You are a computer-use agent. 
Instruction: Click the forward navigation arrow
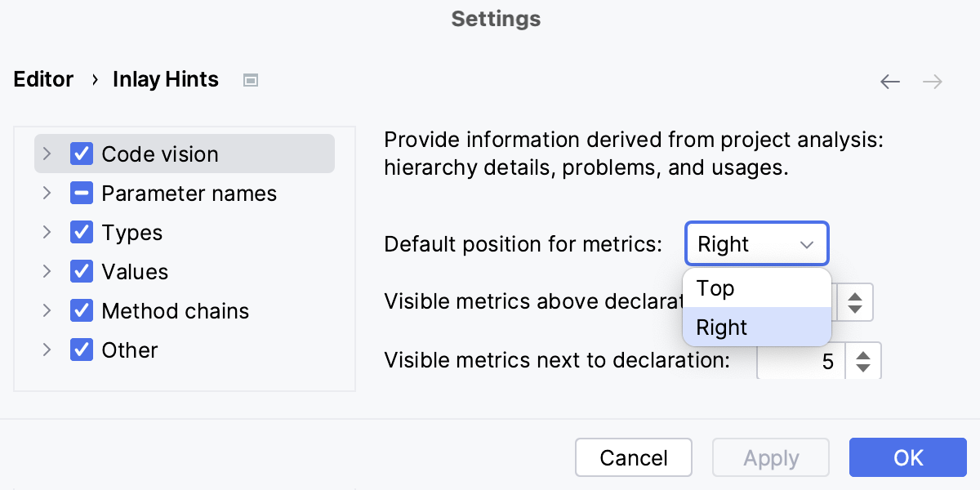click(x=933, y=82)
